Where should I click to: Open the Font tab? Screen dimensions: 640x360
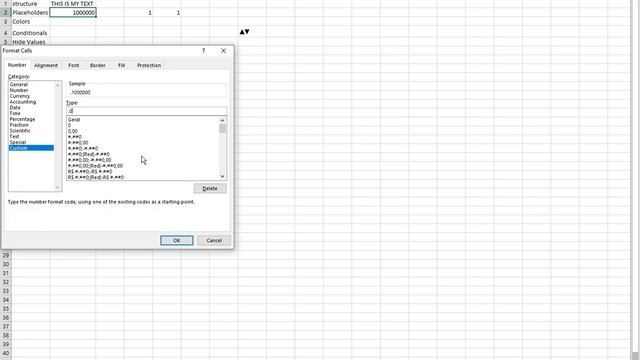click(73, 65)
